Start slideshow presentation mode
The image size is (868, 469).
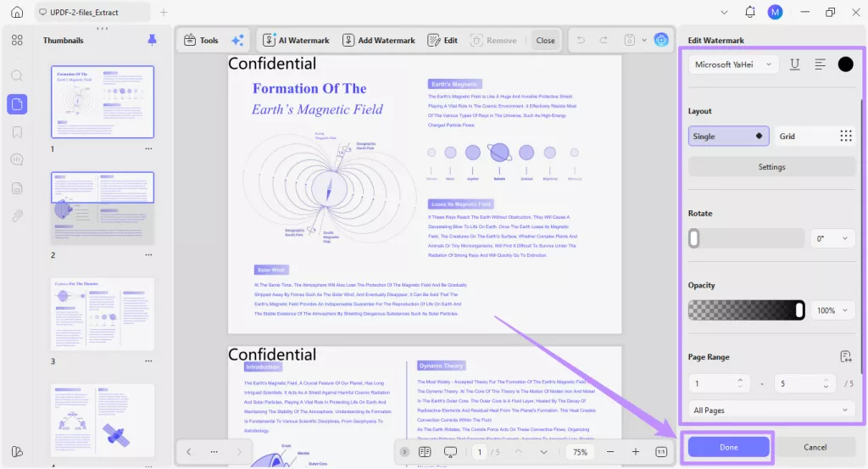(x=451, y=452)
